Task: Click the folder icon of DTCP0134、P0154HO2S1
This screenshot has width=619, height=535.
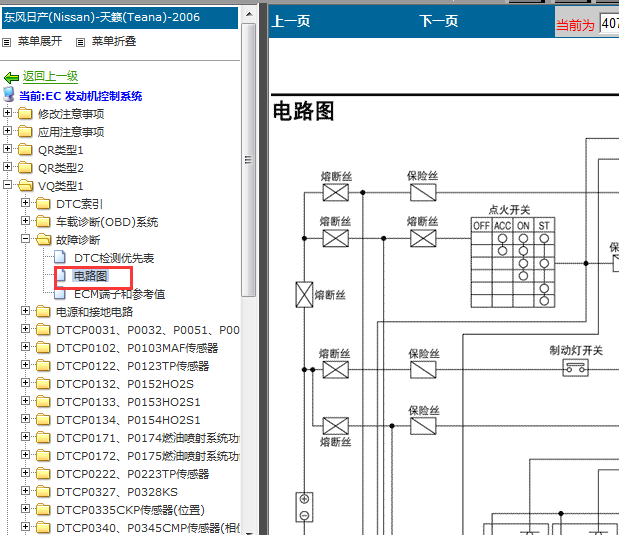Action: pos(43,420)
